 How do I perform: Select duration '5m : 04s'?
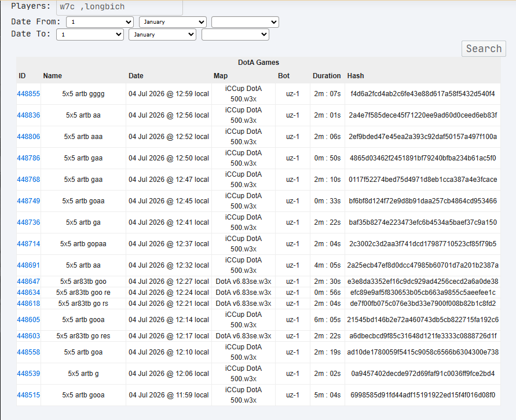pos(327,395)
